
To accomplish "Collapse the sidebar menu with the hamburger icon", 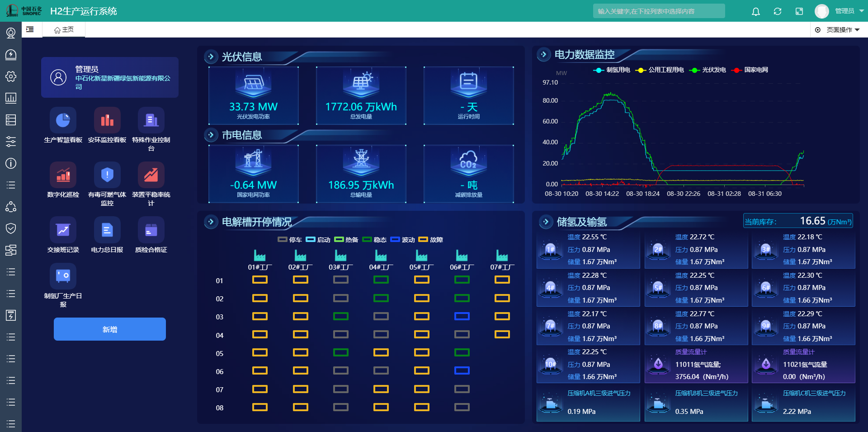I will (30, 29).
